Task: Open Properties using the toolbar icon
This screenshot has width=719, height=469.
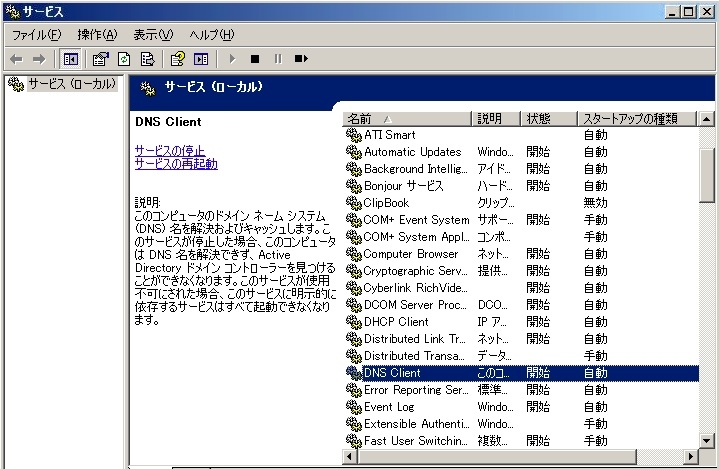Action: click(x=101, y=59)
